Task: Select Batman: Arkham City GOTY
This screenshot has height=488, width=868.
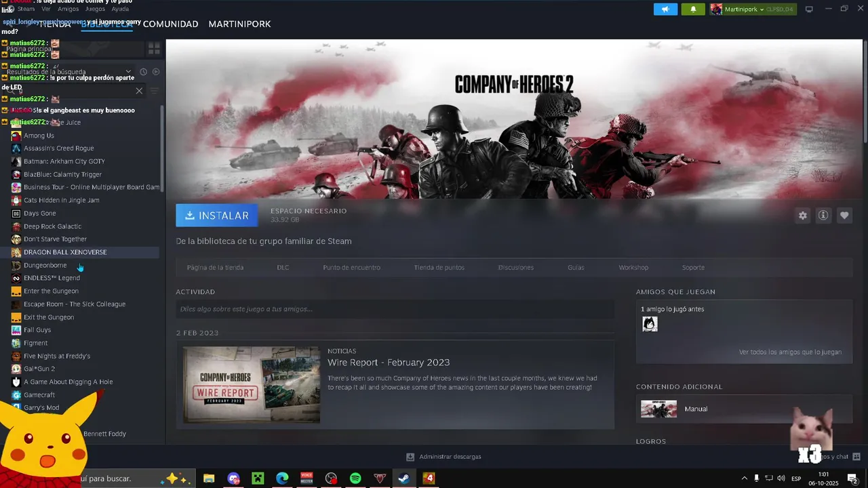Action: tap(64, 161)
